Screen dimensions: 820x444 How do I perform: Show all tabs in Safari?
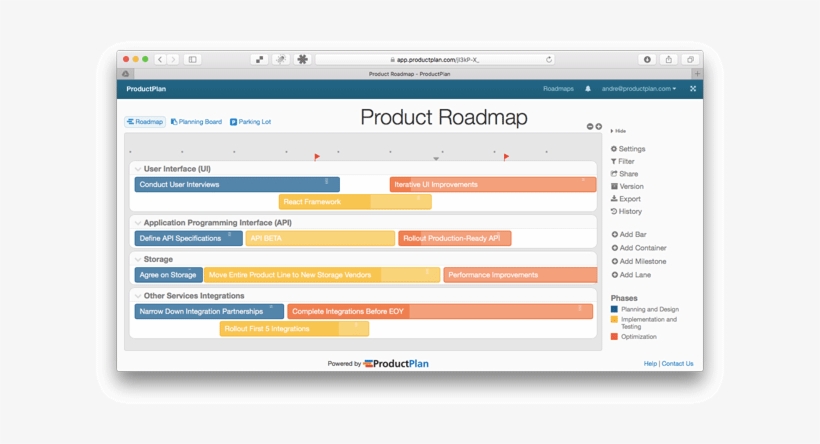point(690,60)
